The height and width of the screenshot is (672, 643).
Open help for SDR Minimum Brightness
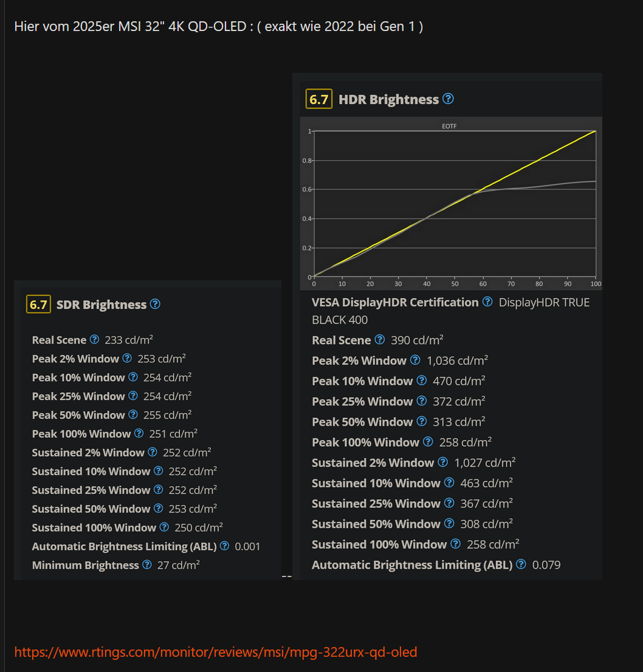[146, 565]
